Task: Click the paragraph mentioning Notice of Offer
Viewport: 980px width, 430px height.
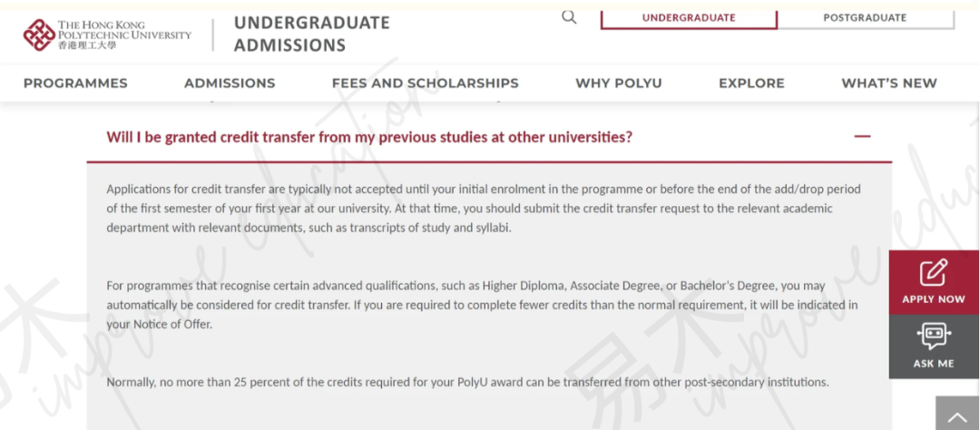Action: click(x=482, y=305)
